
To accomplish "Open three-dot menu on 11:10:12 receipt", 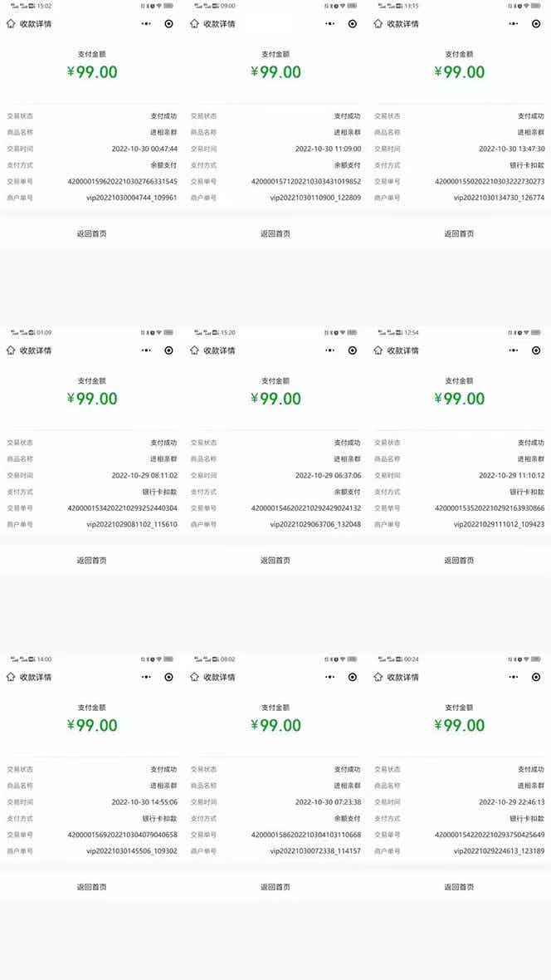I will (x=514, y=350).
